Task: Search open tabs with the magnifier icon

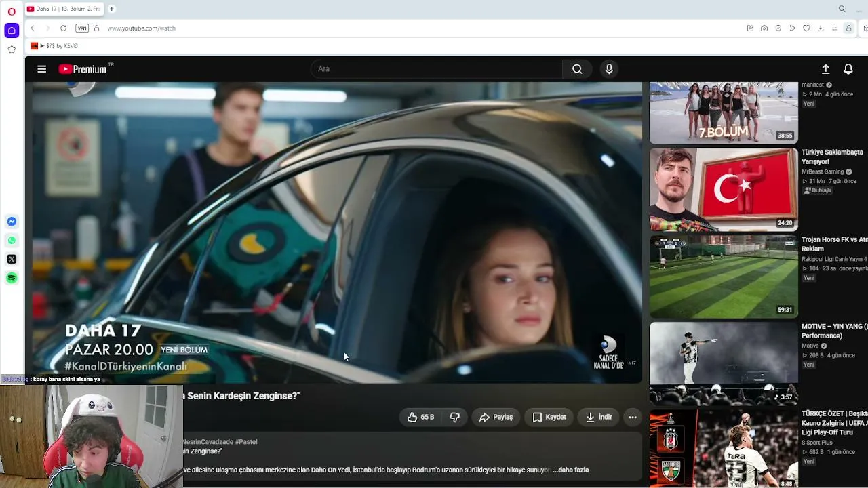Action: pos(842,9)
